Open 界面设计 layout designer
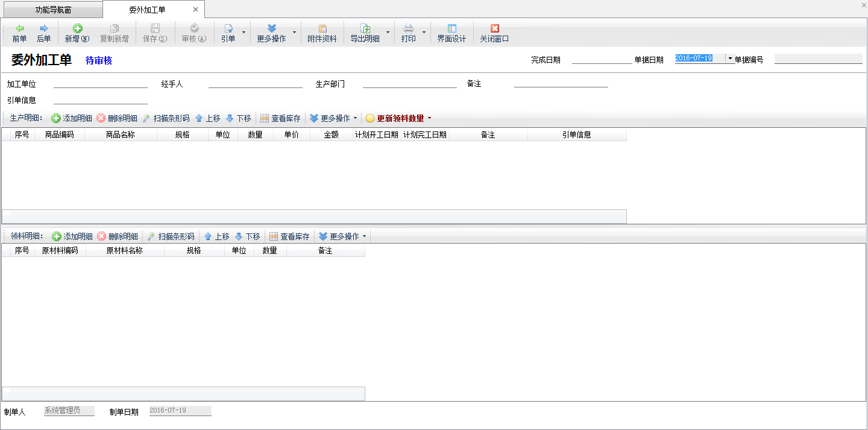The height and width of the screenshot is (430, 868). click(x=451, y=33)
